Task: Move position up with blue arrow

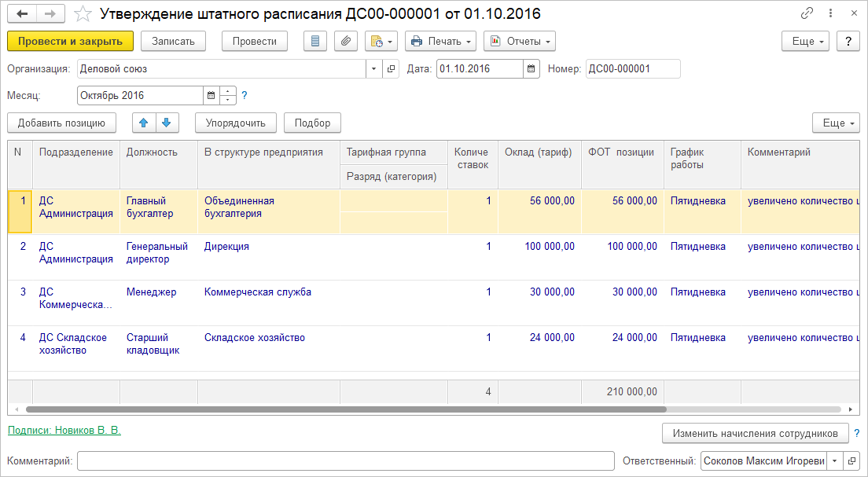Action: tap(145, 123)
